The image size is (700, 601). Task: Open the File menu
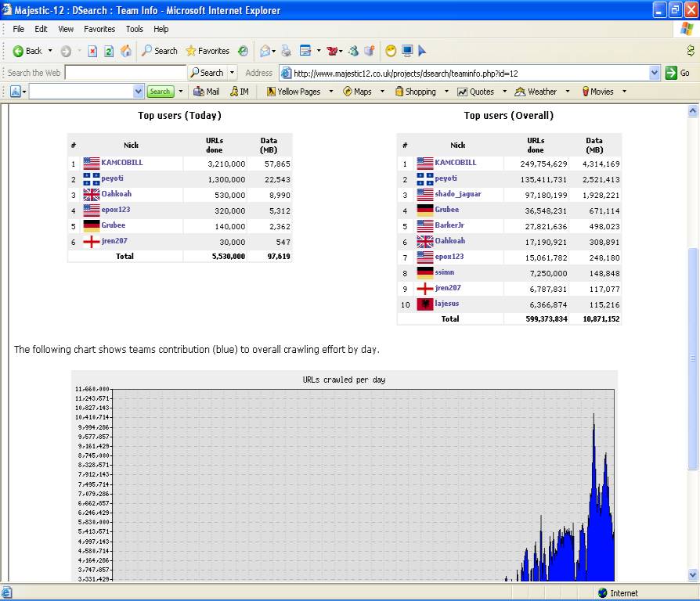tap(18, 29)
